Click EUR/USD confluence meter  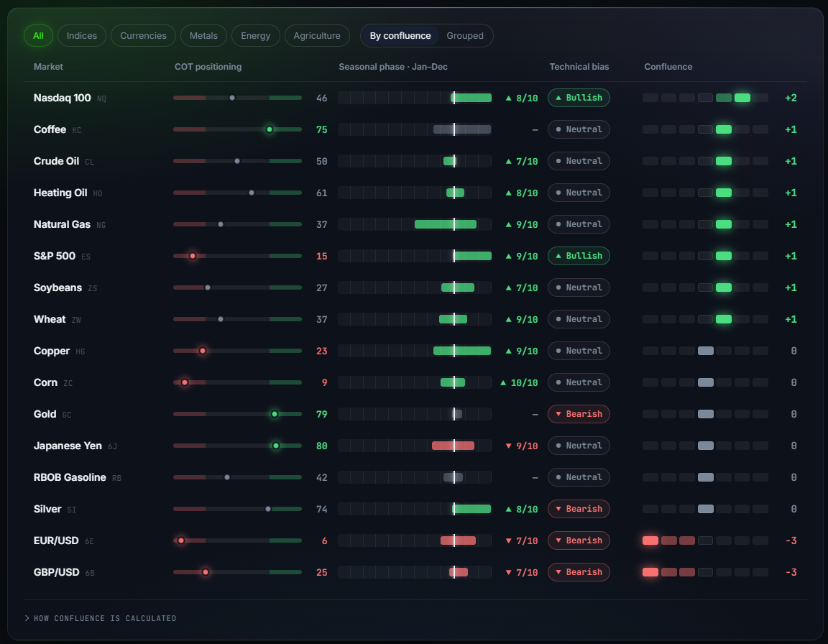[706, 540]
